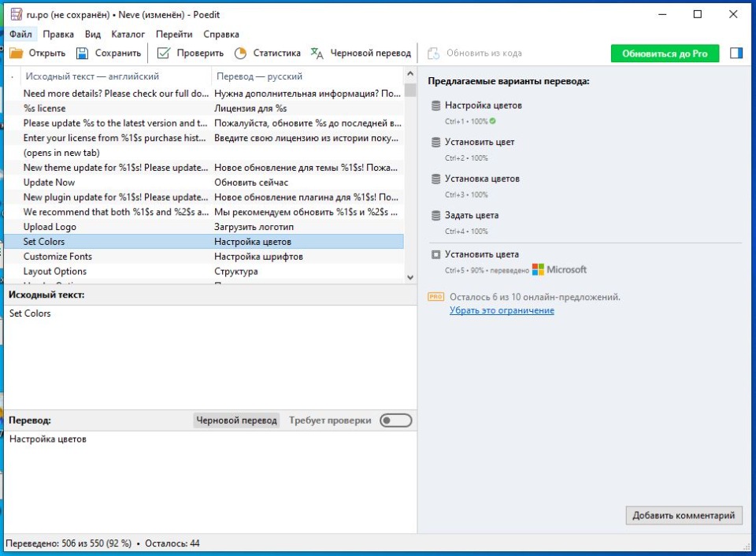Click the Проверить checkmark icon
This screenshot has width=756, height=556.
164,54
